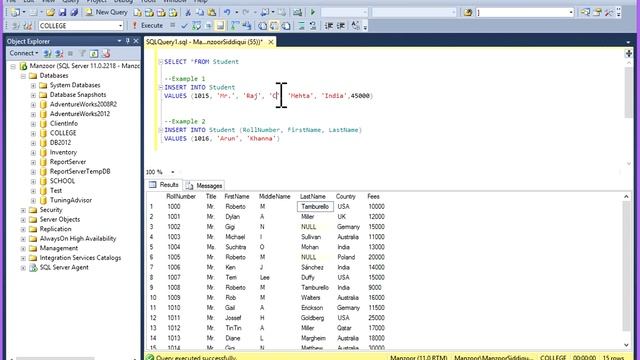Image resolution: width=640 pixels, height=360 pixels.
Task: Open the New Project icon dropdown arrow
Action: point(24,12)
